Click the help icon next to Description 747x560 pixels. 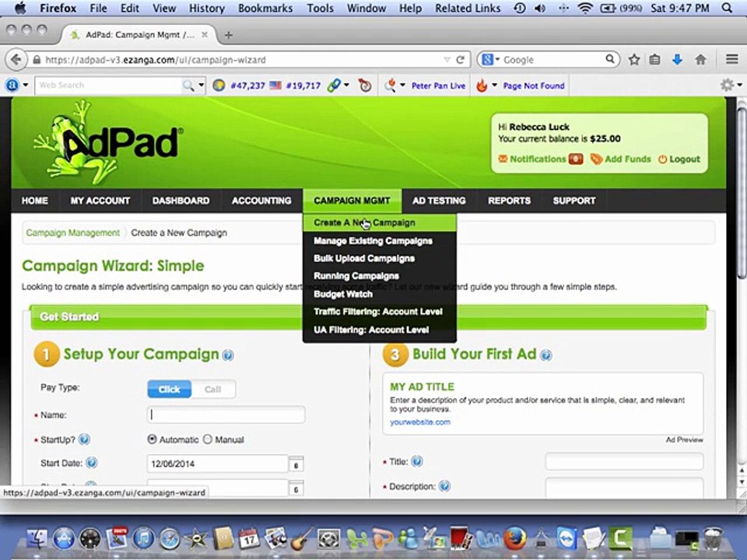tap(444, 485)
